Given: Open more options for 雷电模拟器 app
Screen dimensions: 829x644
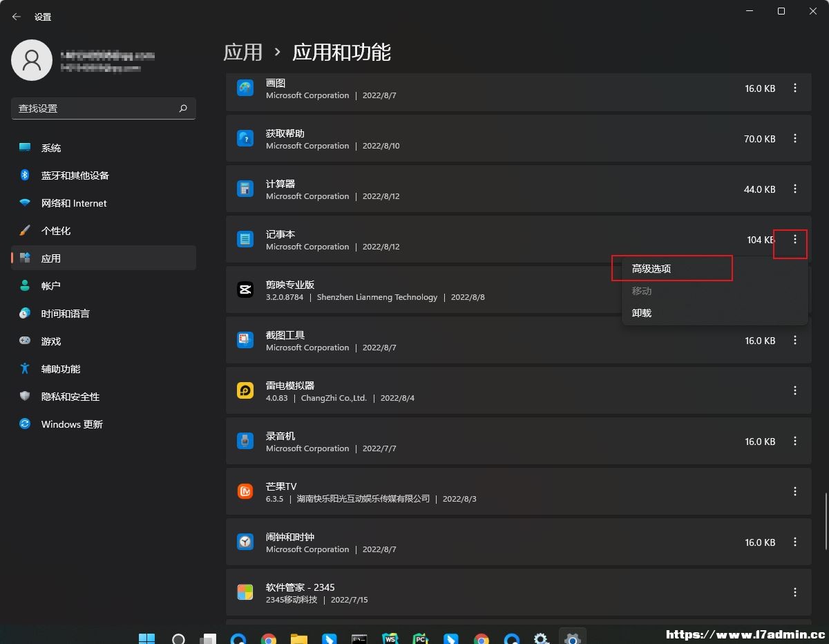Looking at the screenshot, I should (795, 391).
